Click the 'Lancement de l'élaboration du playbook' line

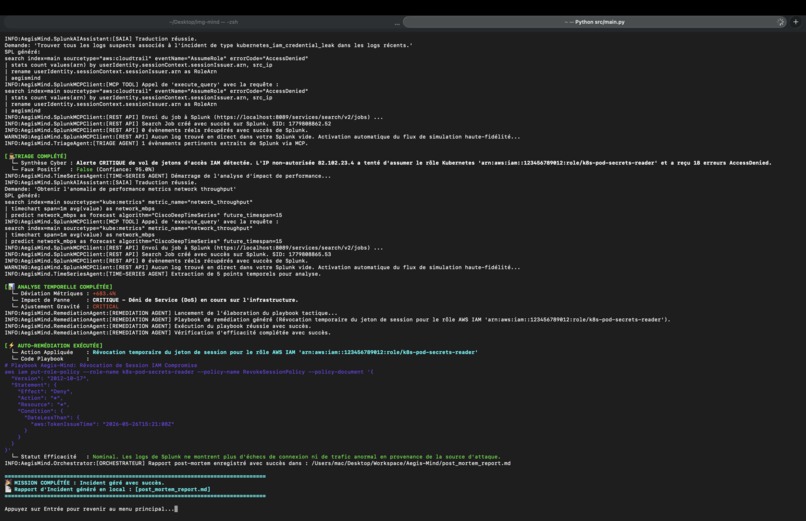[x=171, y=313]
